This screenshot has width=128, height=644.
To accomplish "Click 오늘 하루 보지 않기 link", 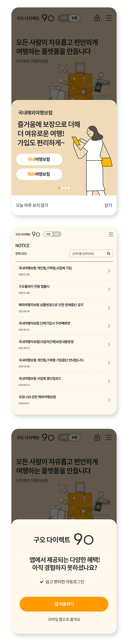I will point(32,205).
